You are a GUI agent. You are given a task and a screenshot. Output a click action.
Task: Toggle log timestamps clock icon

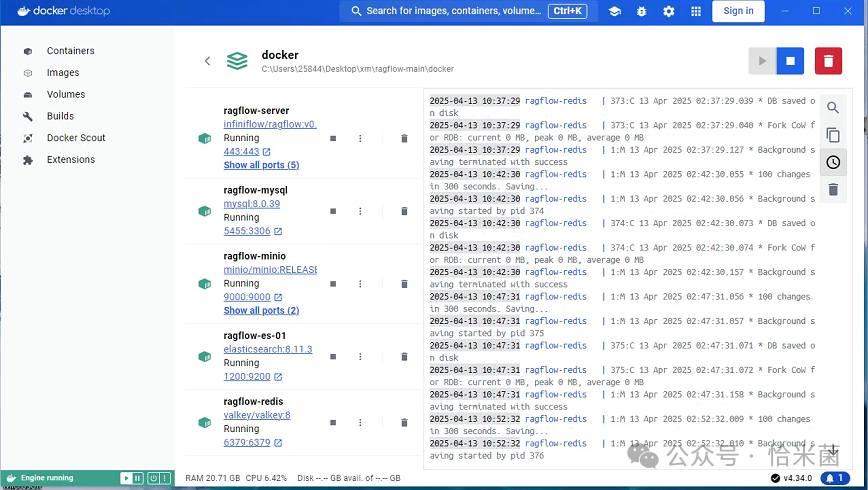coord(833,162)
